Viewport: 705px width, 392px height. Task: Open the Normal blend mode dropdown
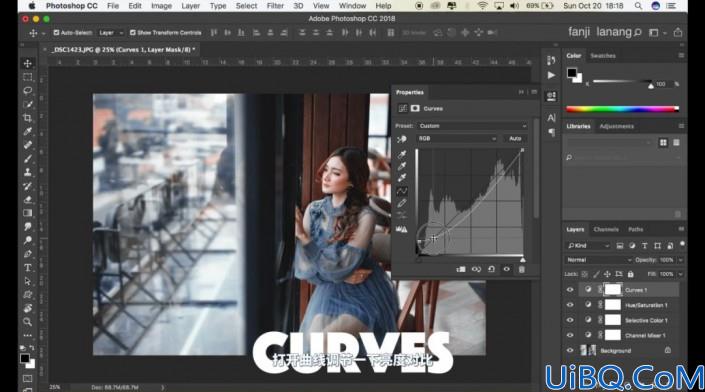point(598,260)
